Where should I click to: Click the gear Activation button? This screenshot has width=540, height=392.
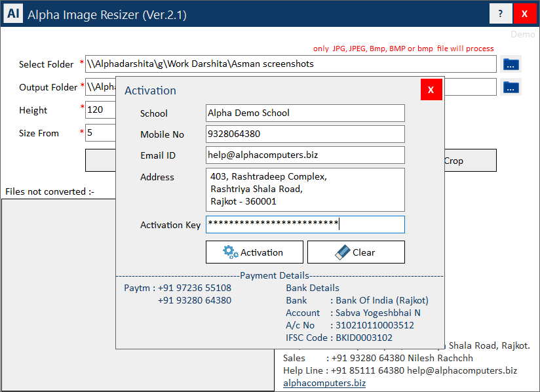tap(254, 252)
